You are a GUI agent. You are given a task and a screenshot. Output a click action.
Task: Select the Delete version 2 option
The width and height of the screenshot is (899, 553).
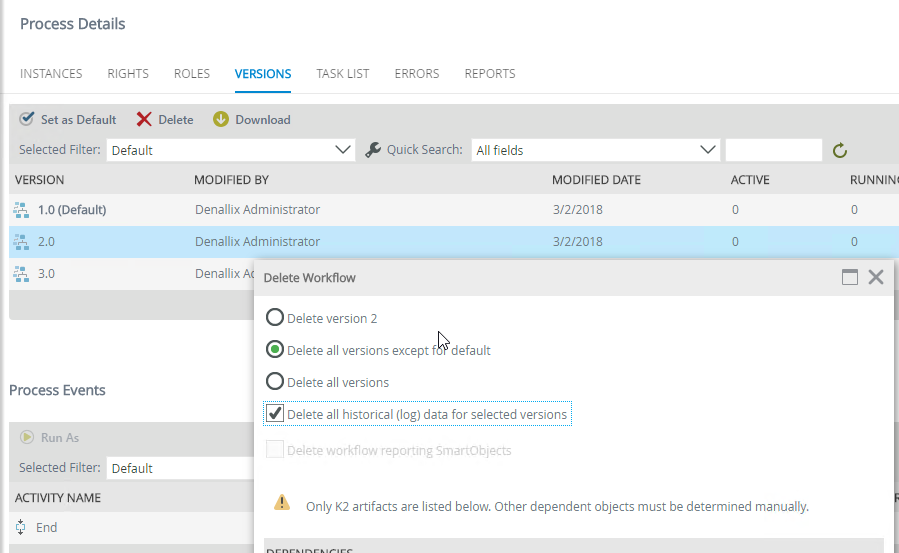click(275, 317)
